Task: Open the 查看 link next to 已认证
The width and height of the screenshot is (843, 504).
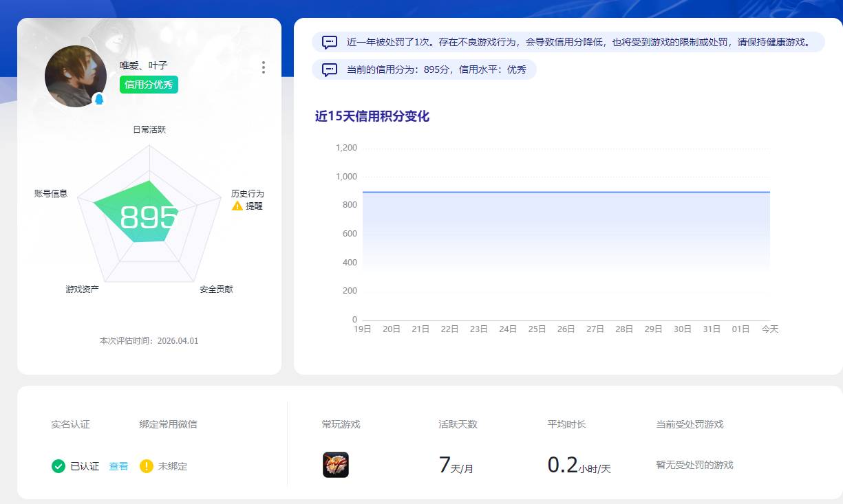Action: (118, 465)
